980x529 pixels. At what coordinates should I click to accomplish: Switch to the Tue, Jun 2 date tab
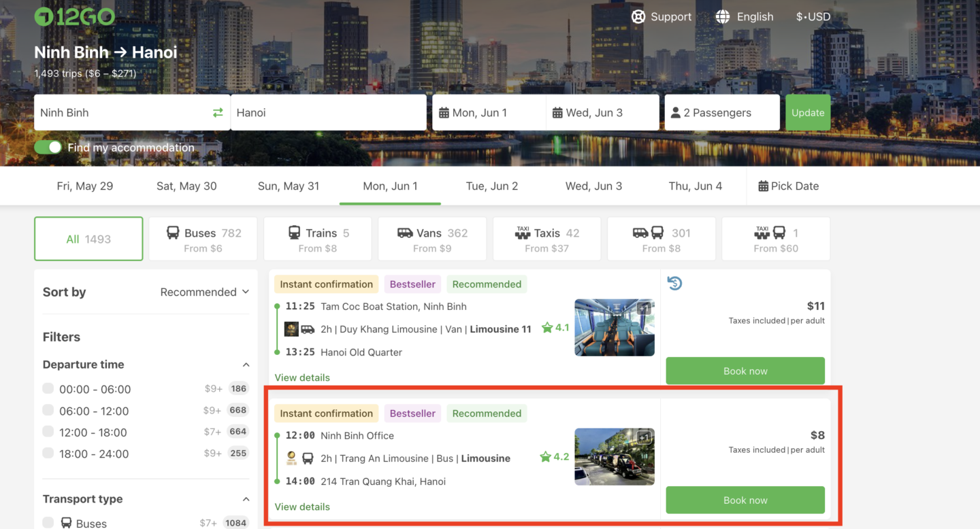(x=492, y=186)
